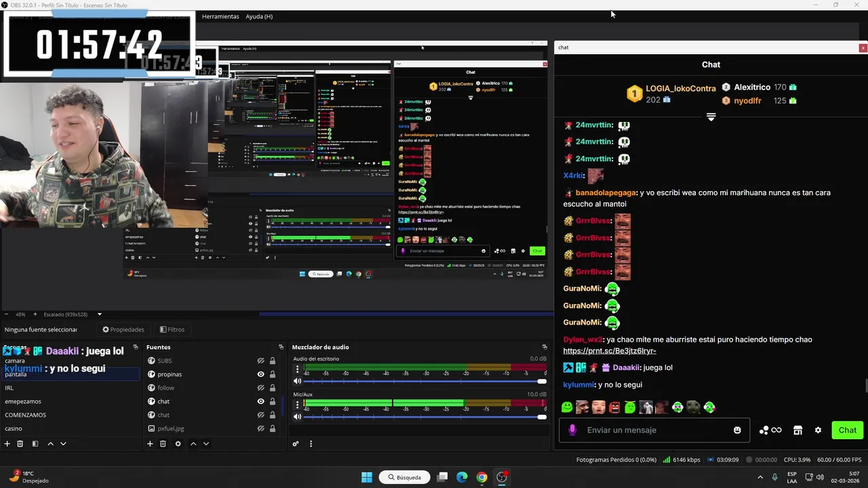Open scene filters icon in Escenas toolbar
The height and width of the screenshot is (488, 868).
[x=35, y=444]
